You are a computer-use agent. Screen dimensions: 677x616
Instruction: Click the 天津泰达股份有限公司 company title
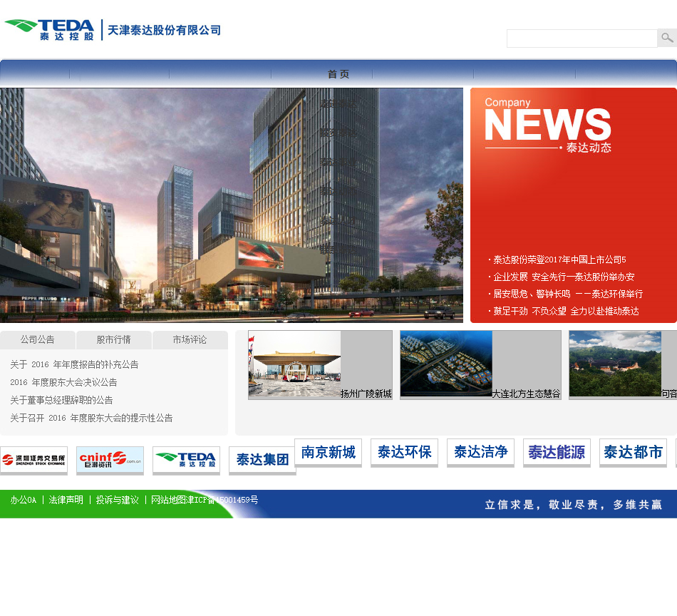click(x=164, y=30)
